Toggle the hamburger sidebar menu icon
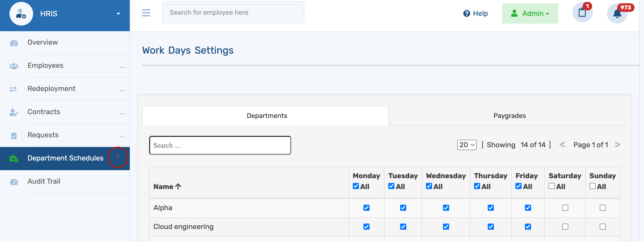This screenshot has height=242, width=644. click(146, 13)
